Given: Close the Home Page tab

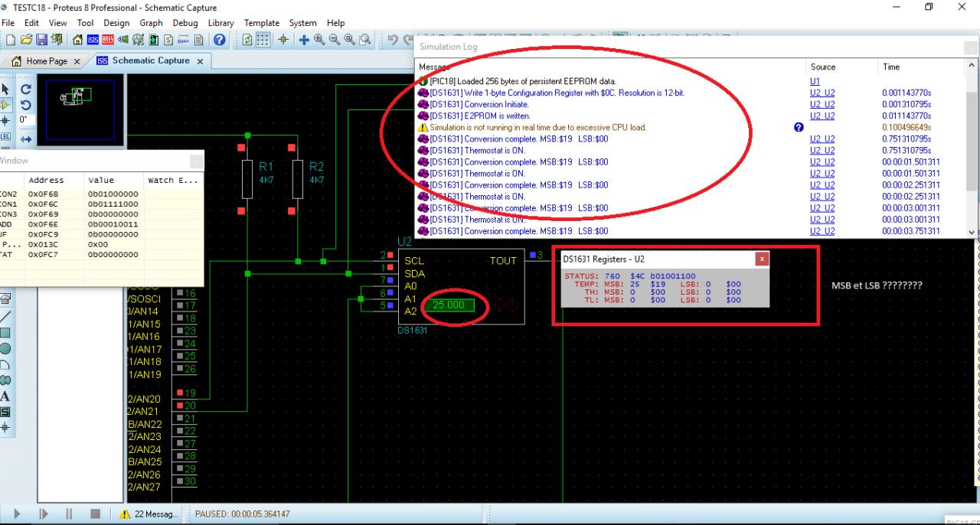Looking at the screenshot, I should coord(77,62).
